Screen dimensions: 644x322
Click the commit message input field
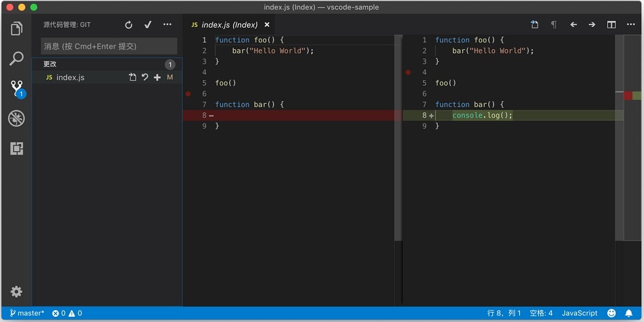coord(109,46)
